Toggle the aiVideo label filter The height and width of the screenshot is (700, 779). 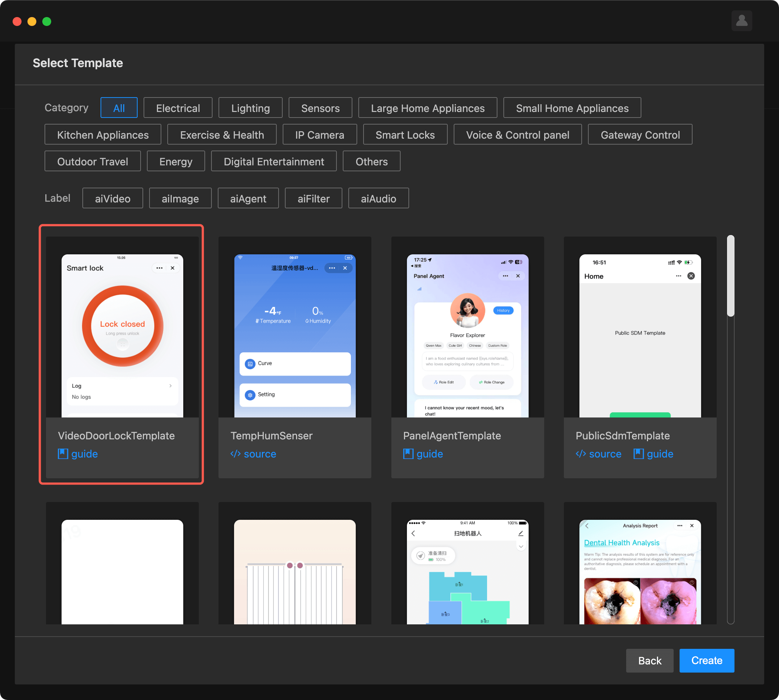(112, 198)
